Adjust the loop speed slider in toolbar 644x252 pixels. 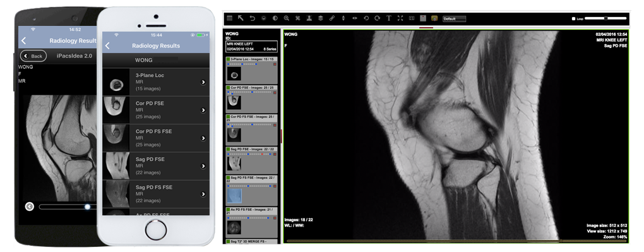pos(606,18)
